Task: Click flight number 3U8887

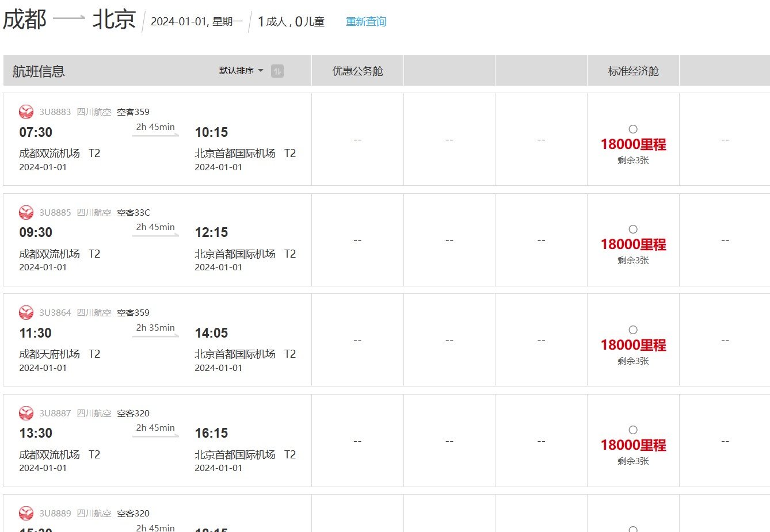Action: (x=55, y=414)
